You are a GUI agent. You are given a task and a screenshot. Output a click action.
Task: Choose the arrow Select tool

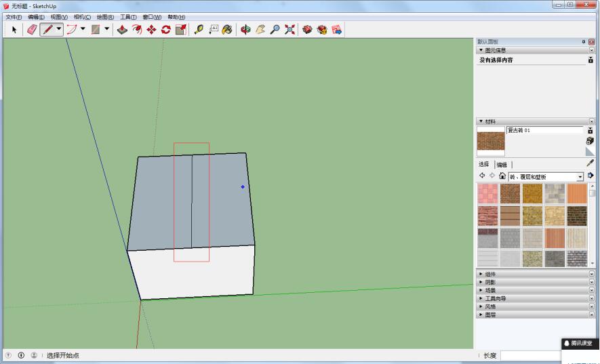(x=14, y=29)
